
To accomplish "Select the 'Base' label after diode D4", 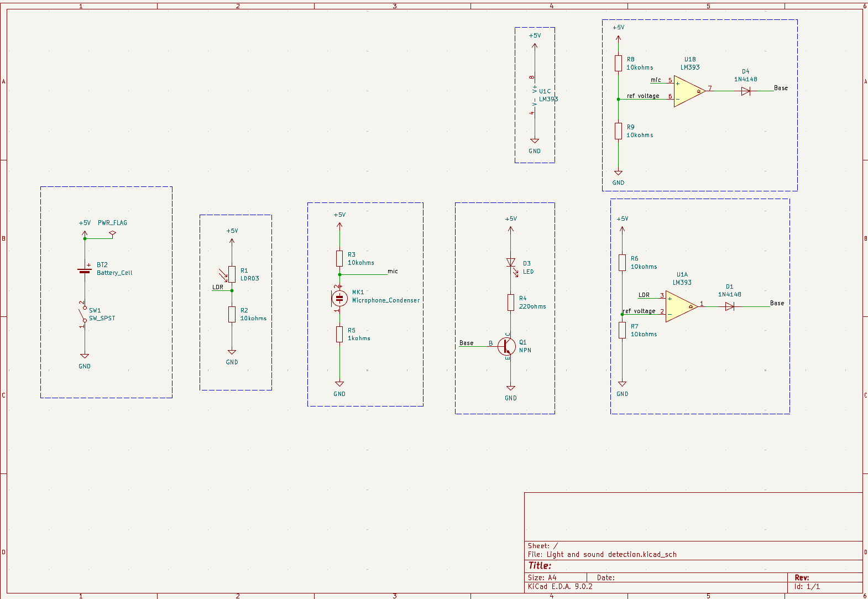I will [x=781, y=88].
